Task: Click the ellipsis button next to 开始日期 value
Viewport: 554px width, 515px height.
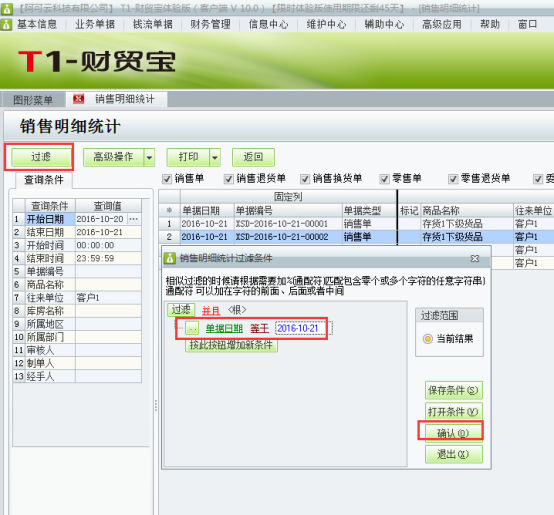Action: (x=134, y=219)
